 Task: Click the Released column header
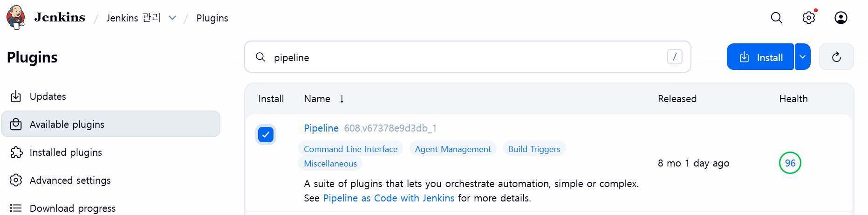tap(677, 99)
